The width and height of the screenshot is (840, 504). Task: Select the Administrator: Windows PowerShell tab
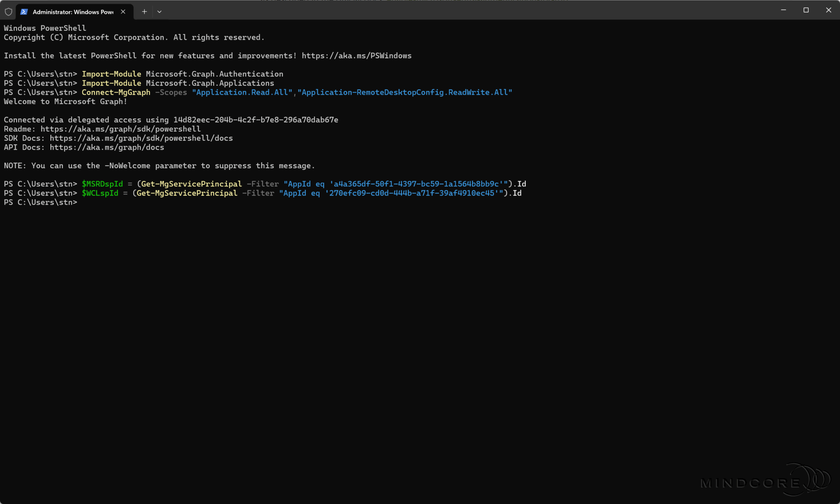coord(73,12)
